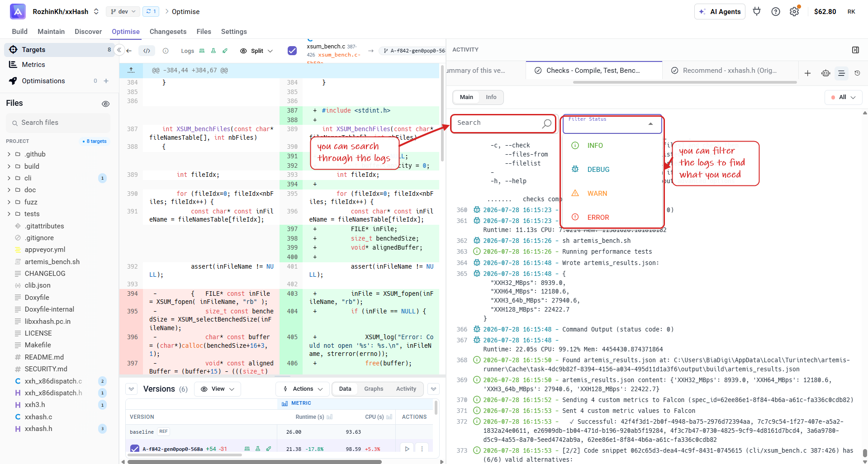868x464 pixels.
Task: Click the list-view lines icon in Activity
Action: click(x=841, y=73)
